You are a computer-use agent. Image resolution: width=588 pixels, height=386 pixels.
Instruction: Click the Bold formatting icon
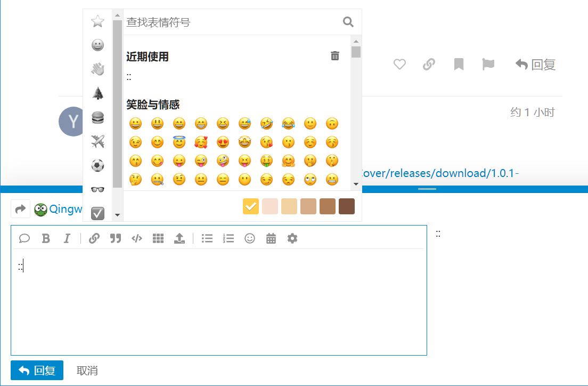46,238
